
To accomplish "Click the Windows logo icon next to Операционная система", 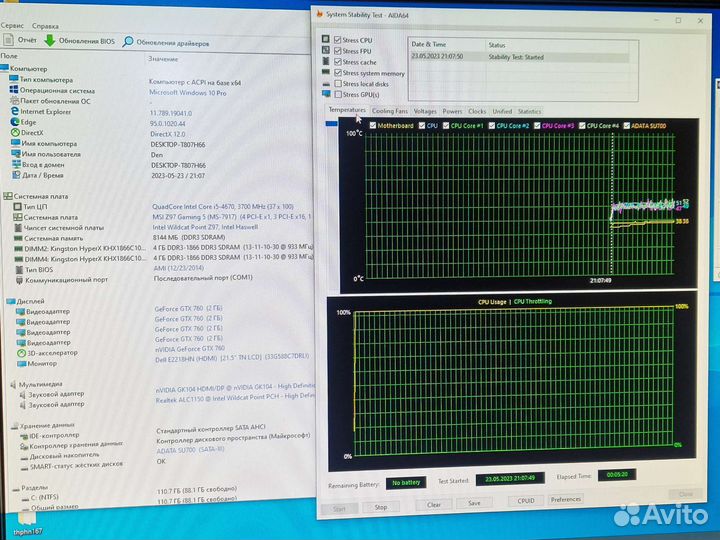I will click(14, 90).
